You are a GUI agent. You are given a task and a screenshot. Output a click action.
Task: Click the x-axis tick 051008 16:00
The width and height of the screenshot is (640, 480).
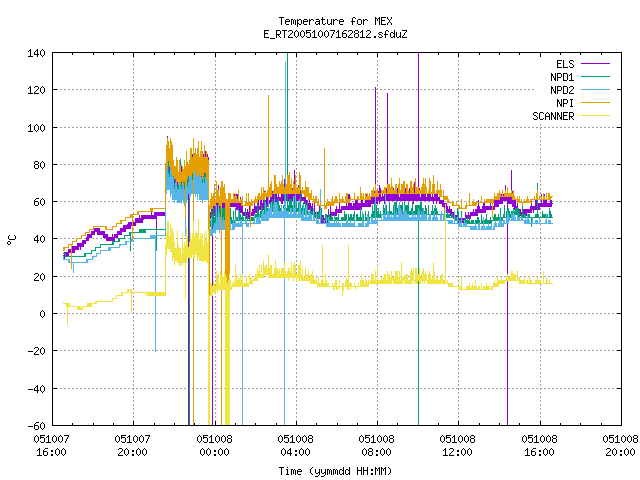(539, 446)
